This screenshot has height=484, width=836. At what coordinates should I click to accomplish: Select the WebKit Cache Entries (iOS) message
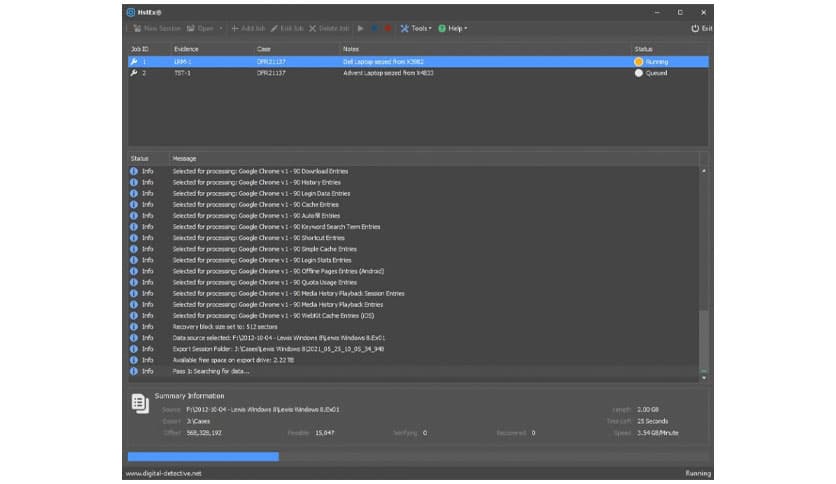tap(273, 316)
